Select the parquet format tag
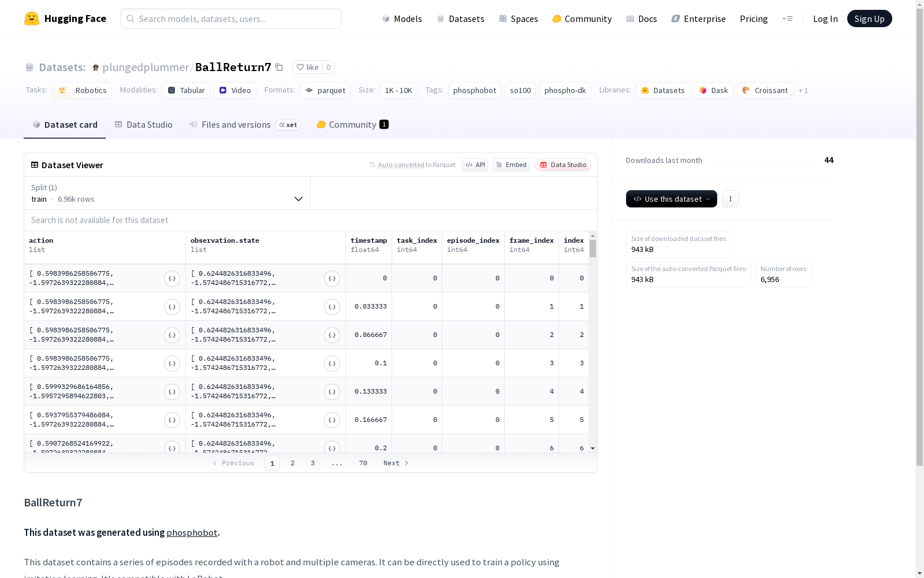Image resolution: width=924 pixels, height=578 pixels. coord(325,90)
